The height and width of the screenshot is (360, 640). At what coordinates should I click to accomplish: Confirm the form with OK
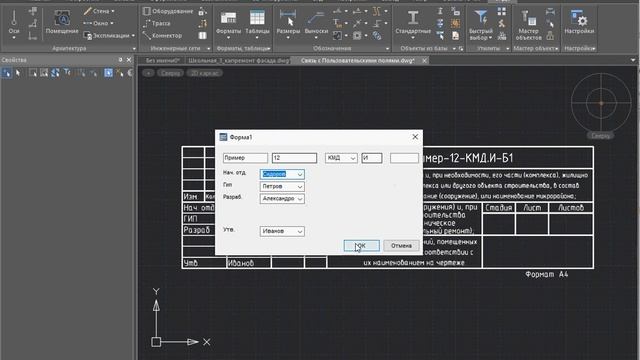(362, 246)
